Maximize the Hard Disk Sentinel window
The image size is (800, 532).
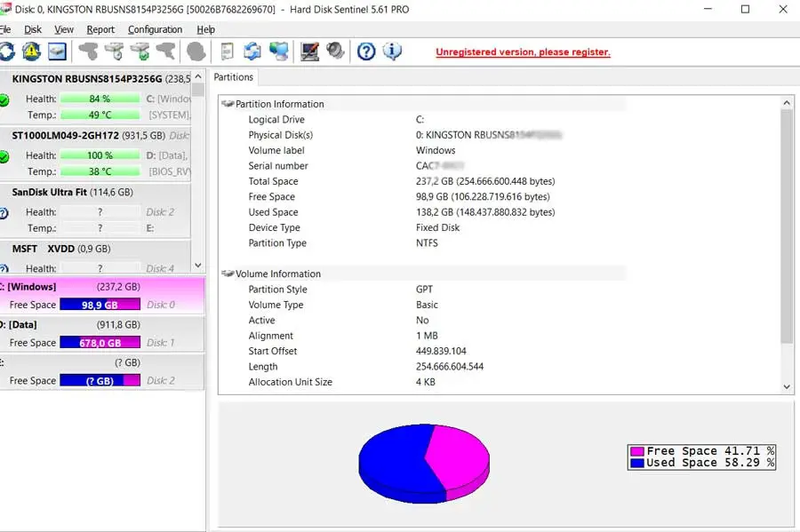coord(746,9)
